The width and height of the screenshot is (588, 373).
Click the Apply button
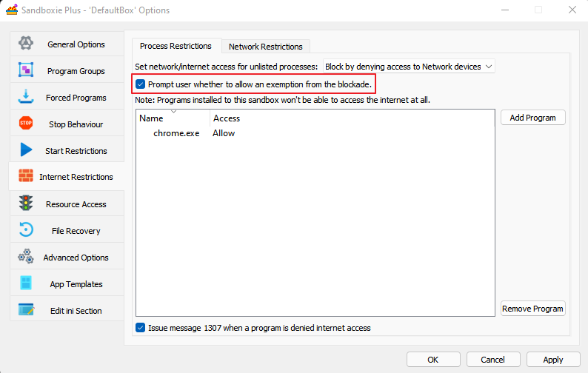552,360
